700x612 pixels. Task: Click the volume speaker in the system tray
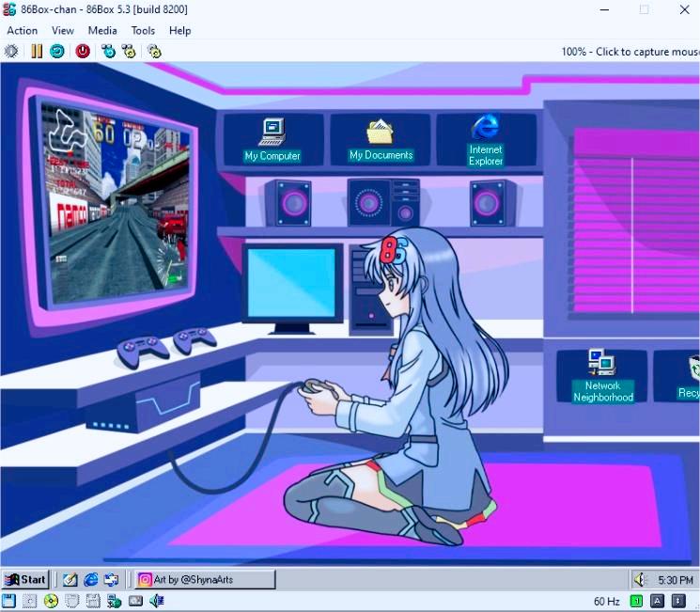[640, 580]
